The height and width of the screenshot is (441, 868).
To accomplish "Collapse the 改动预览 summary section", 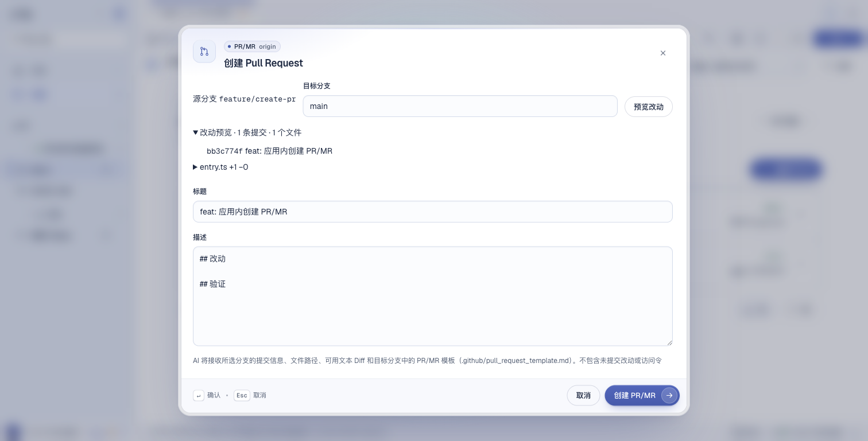I will [247, 132].
